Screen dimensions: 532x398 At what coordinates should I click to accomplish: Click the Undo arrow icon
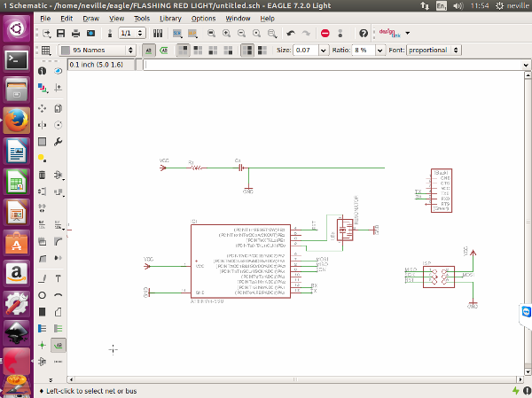(291, 34)
